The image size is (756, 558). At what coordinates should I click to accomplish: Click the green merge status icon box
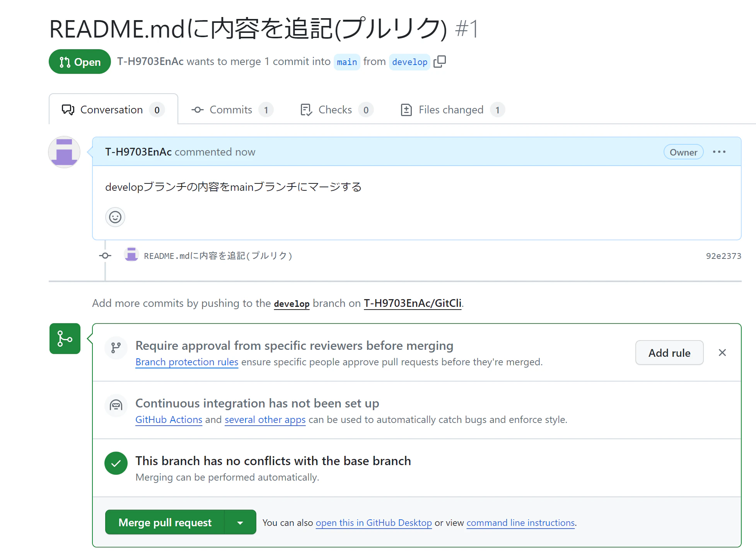65,339
